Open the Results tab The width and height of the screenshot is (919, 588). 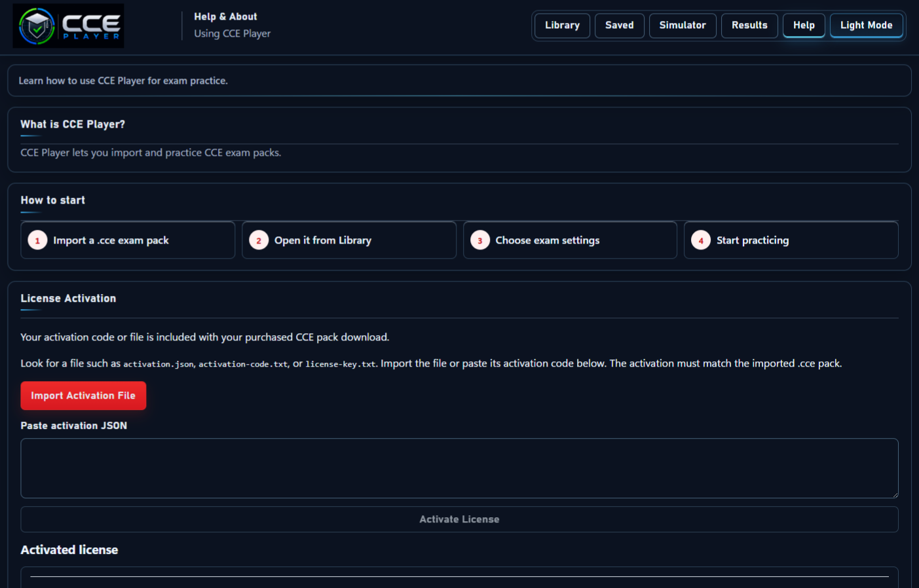click(x=749, y=26)
